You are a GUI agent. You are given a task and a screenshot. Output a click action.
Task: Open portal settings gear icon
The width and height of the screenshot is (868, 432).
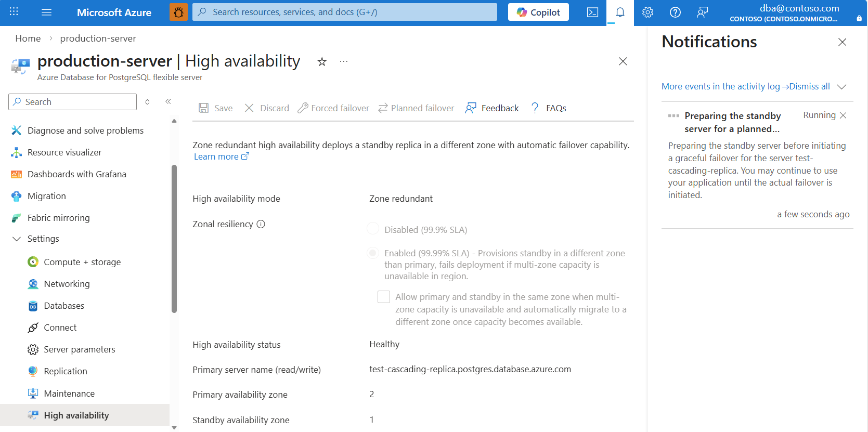(647, 12)
